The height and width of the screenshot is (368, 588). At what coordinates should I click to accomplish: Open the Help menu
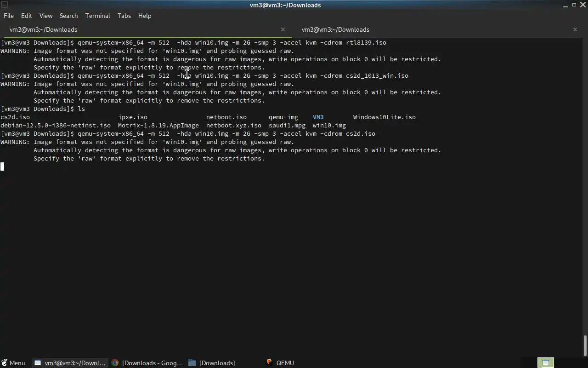tap(145, 16)
